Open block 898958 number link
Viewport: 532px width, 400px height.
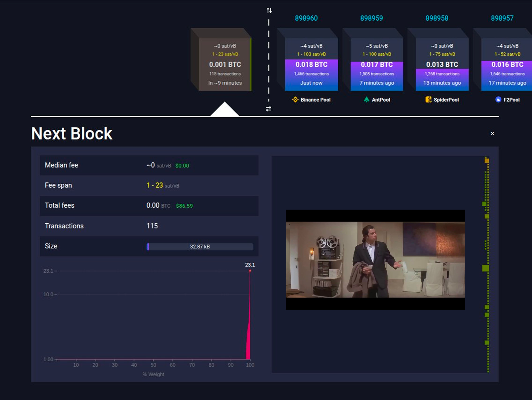pos(437,18)
